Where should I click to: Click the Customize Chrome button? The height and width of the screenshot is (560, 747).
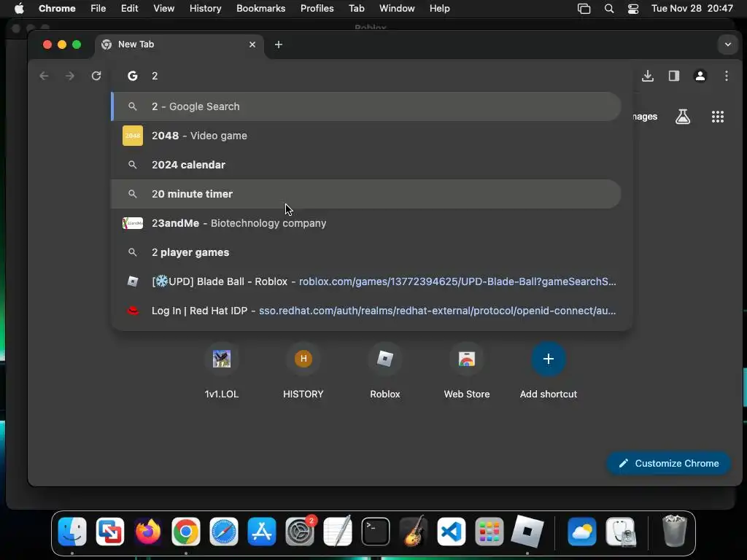pos(669,463)
